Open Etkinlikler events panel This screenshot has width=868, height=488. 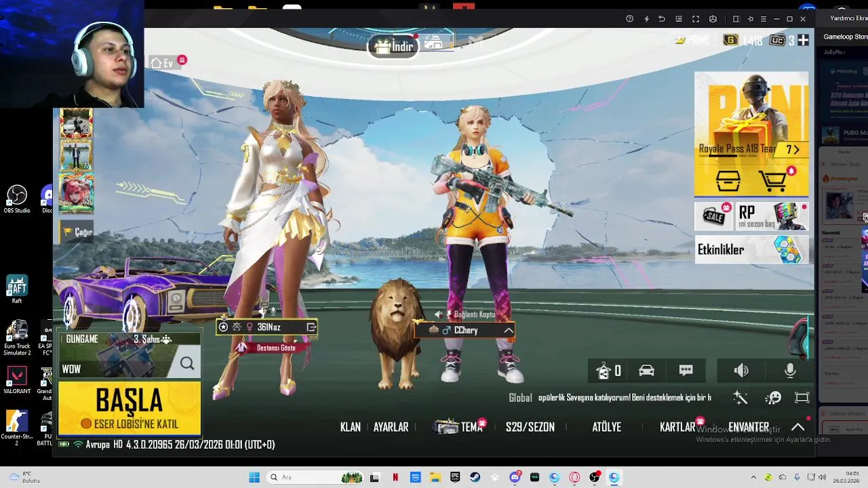pyautogui.click(x=751, y=249)
